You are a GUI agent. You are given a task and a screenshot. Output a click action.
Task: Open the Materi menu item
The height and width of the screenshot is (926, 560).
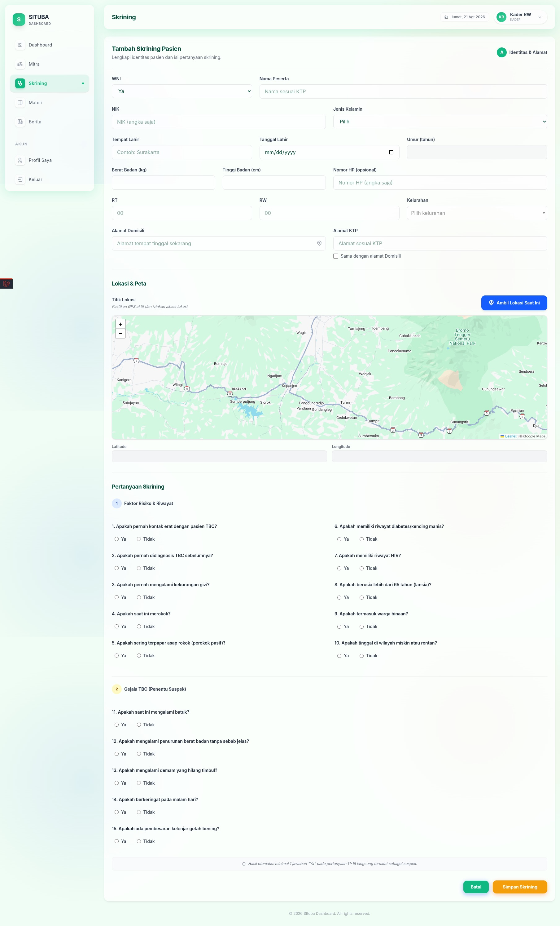tap(50, 103)
